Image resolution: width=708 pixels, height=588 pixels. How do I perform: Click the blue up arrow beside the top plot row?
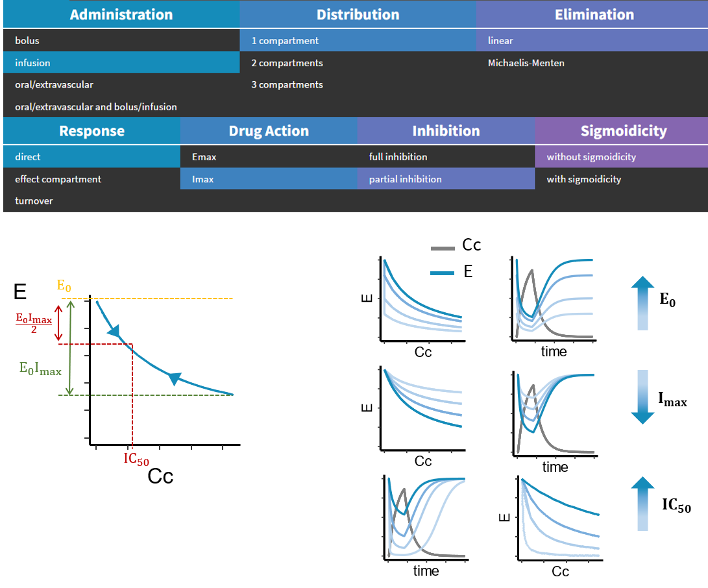click(x=641, y=302)
